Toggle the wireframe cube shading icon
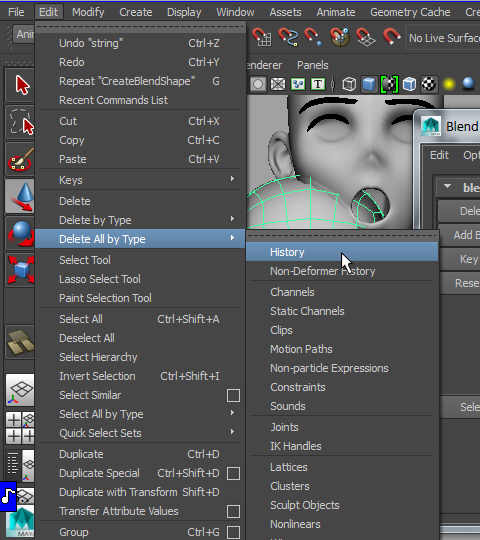 point(349,84)
